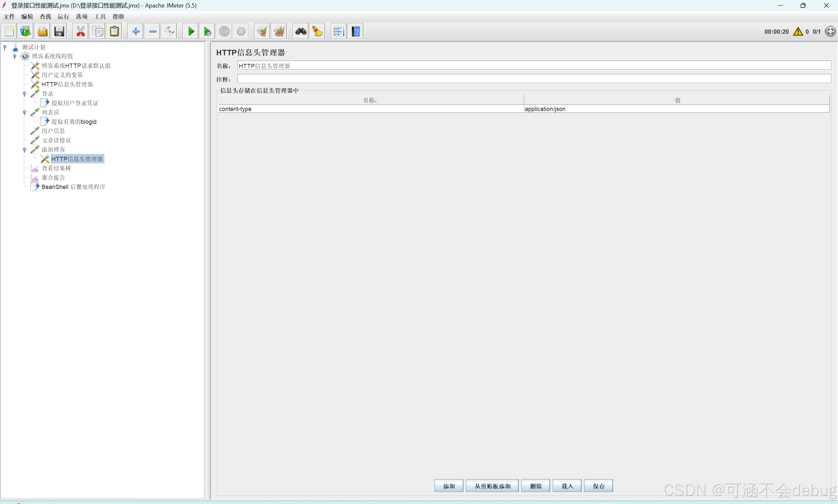
Task: Select 用户定义的变量 tree item
Action: (x=62, y=75)
